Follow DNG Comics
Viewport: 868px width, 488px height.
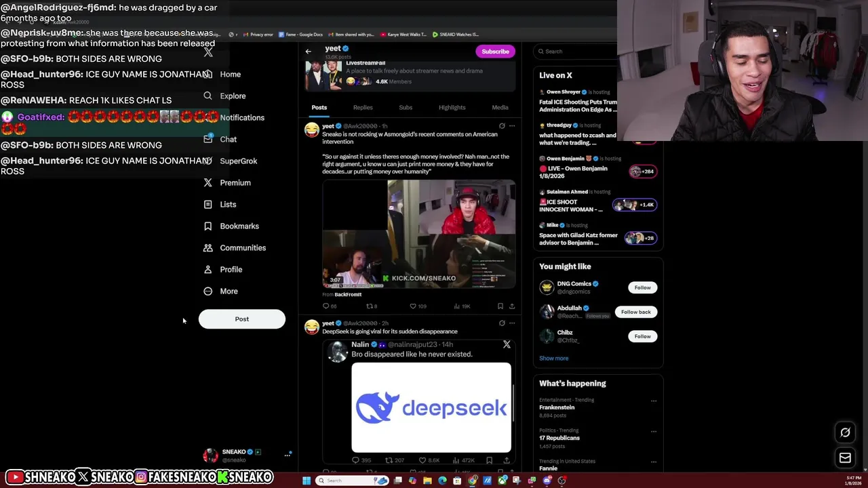tap(642, 287)
